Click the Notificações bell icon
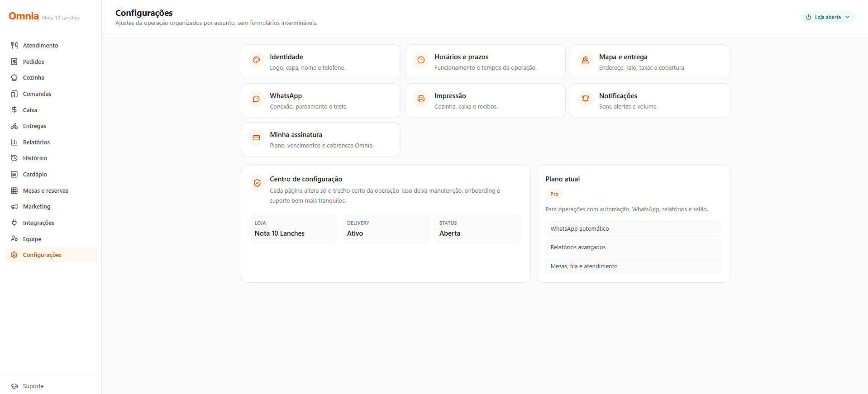 coord(585,99)
